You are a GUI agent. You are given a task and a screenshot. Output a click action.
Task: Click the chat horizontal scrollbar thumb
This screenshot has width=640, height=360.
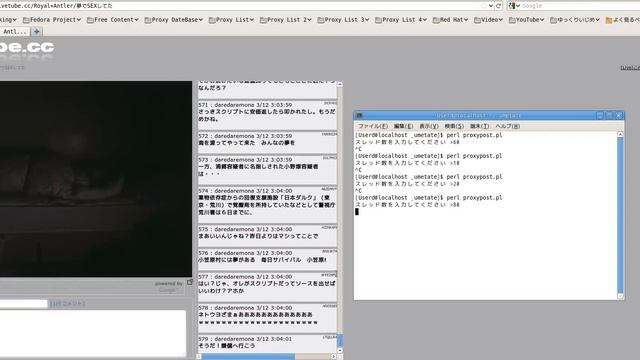point(248,357)
